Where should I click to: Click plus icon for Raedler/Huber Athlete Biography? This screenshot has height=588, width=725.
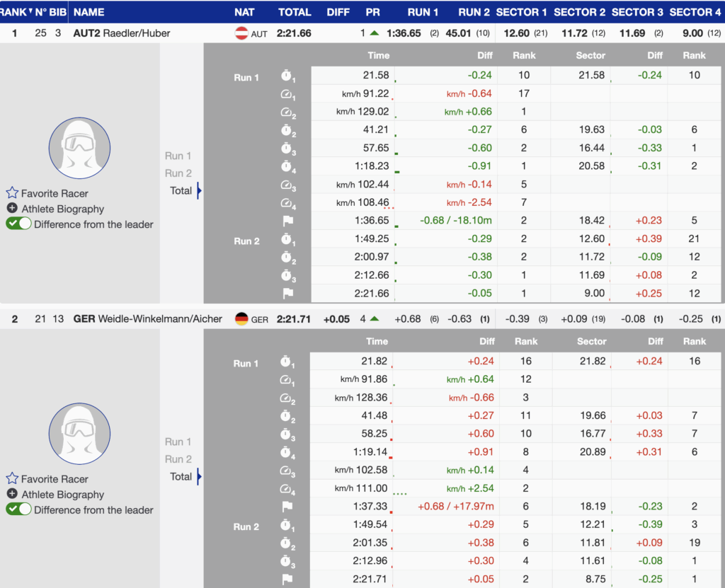(12, 209)
